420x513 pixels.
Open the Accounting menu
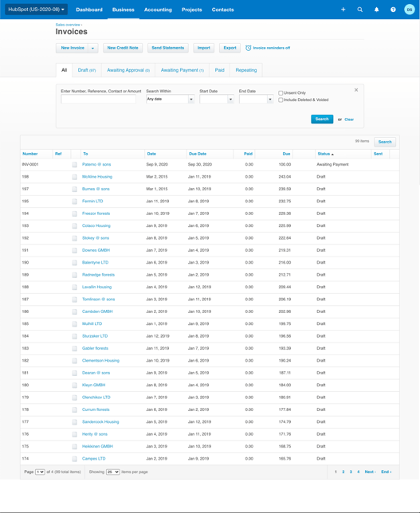click(158, 10)
